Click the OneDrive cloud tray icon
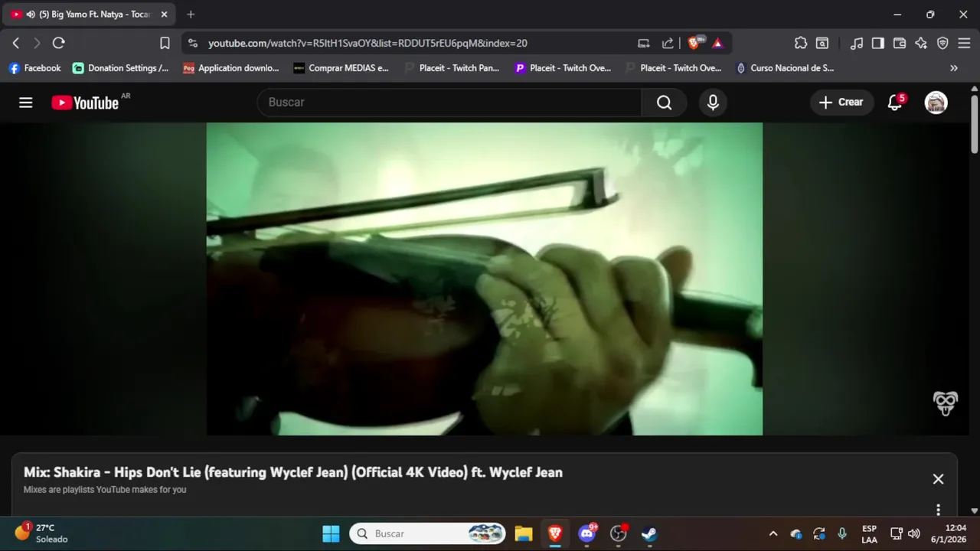Viewport: 980px width, 551px height. [x=796, y=533]
